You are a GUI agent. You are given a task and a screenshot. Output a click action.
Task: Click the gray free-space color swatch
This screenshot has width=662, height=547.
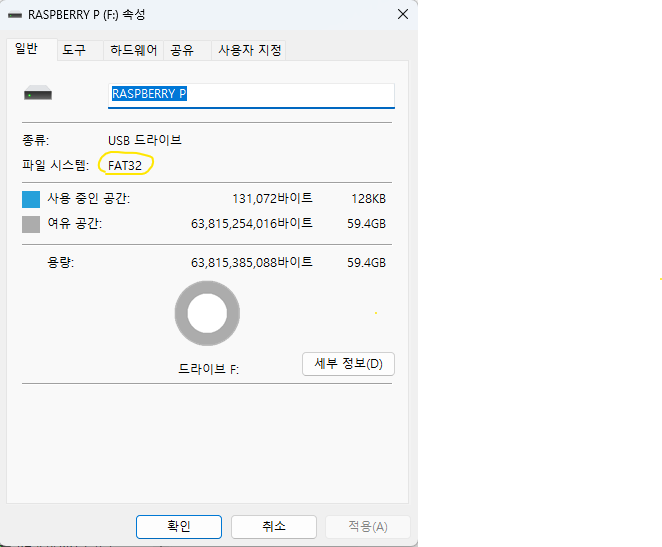coord(31,224)
